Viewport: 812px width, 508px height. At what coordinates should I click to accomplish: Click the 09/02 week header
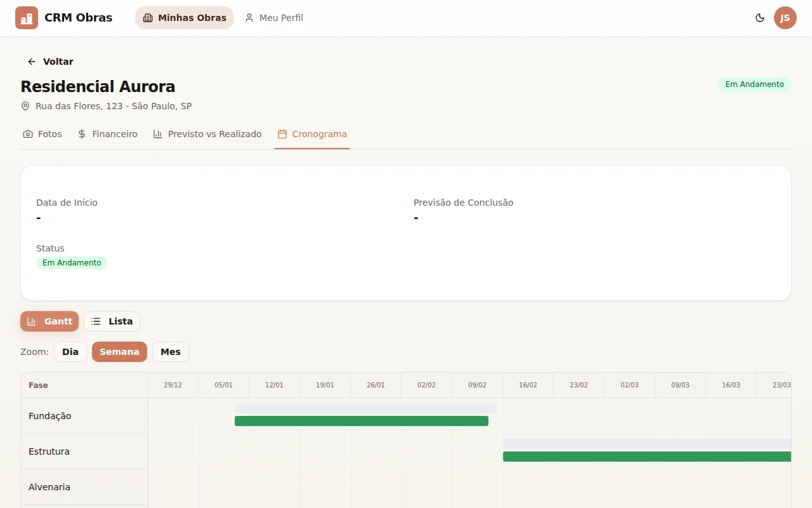(x=477, y=385)
